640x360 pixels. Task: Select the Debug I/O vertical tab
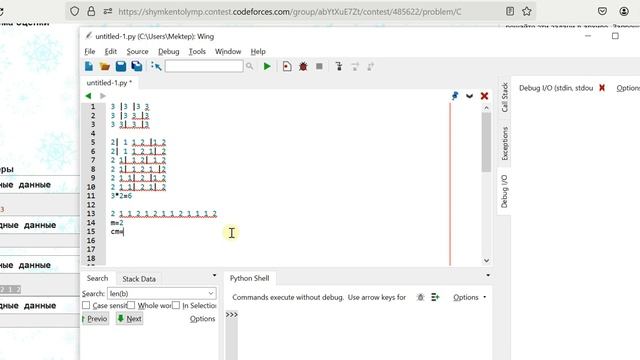pos(504,191)
